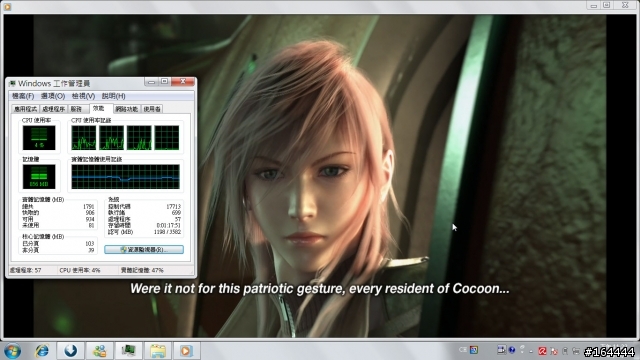Click the uptime value 0:01:17:51

[x=169, y=225]
